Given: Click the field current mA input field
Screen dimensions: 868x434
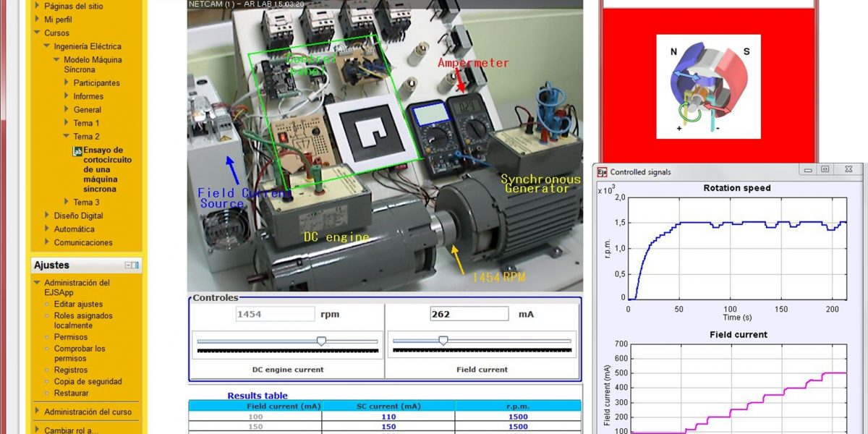Looking at the screenshot, I should click(x=468, y=315).
